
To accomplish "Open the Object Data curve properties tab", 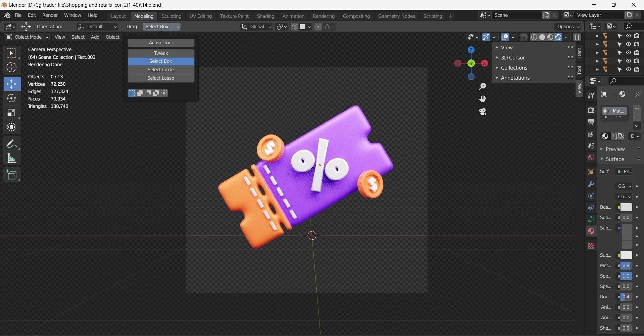I will click(591, 219).
